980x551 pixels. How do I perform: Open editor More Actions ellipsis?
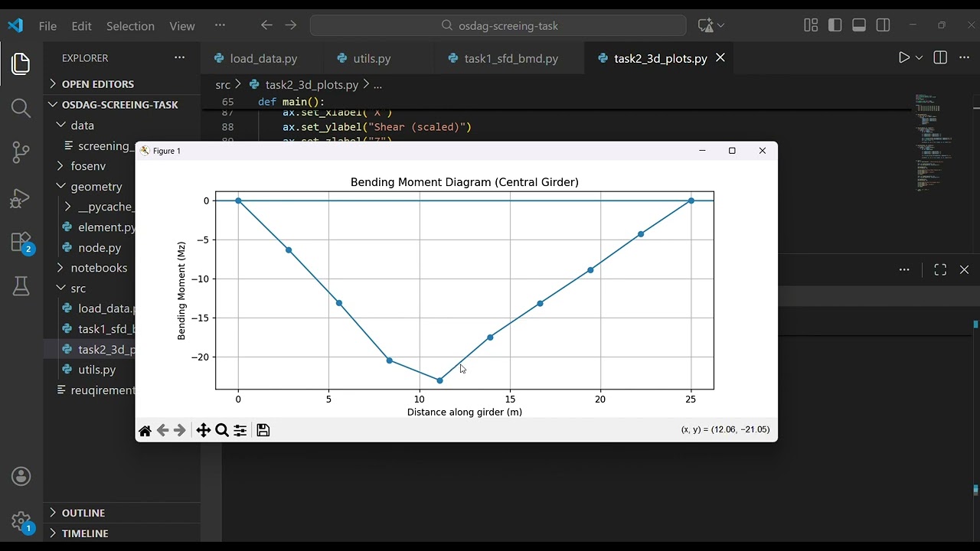point(964,58)
